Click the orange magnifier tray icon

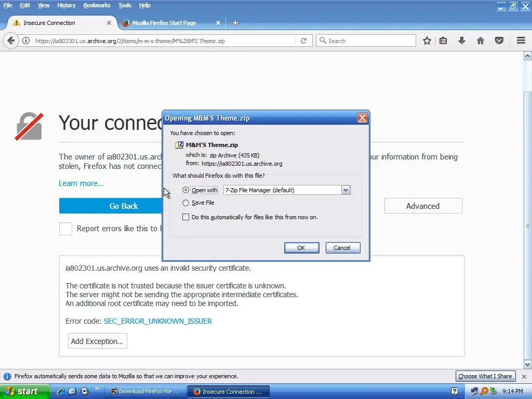tap(484, 392)
